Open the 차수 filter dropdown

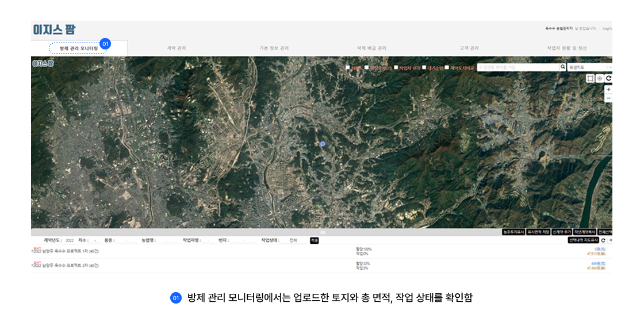95,240
